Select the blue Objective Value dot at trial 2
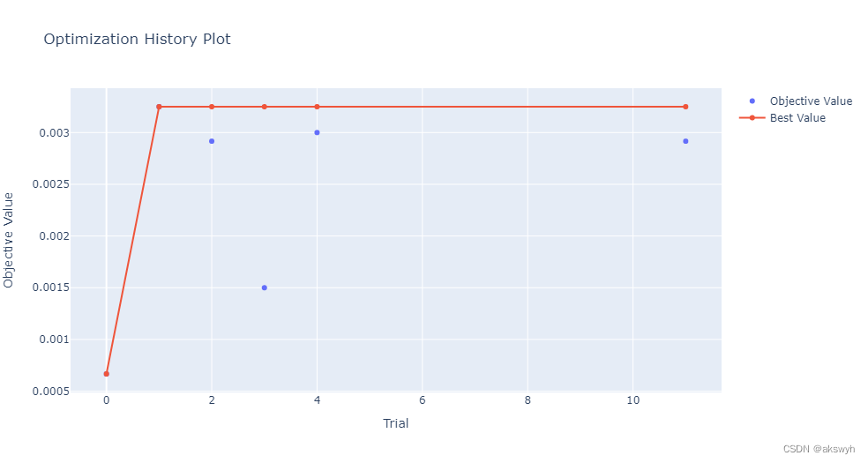This screenshot has height=463, width=868. (212, 141)
